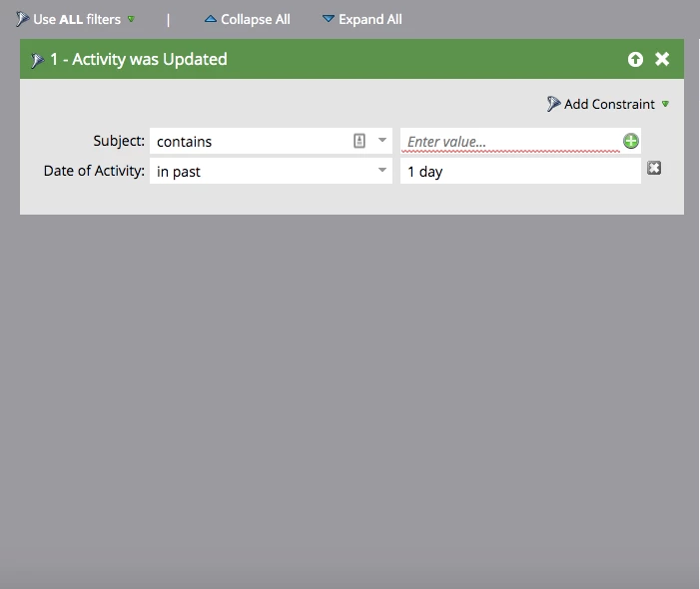Screen dimensions: 700x589
Task: Click the 'Subject:' label
Action: 119,141
